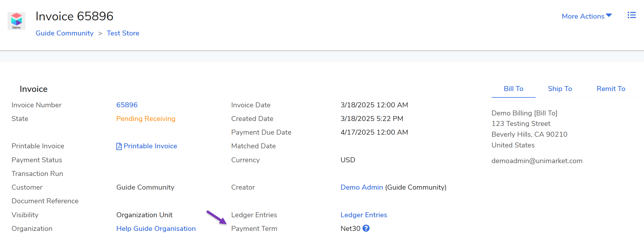Open the Demo Admin creator link

361,187
